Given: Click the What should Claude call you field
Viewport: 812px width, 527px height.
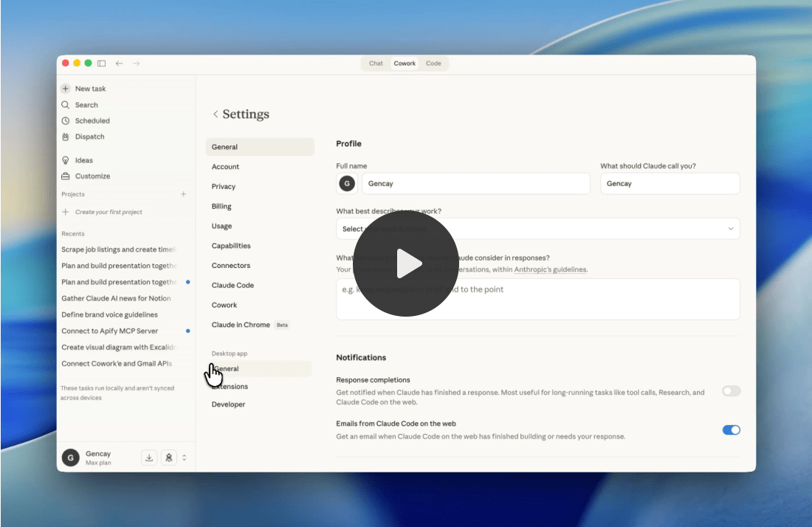Looking at the screenshot, I should tap(670, 183).
